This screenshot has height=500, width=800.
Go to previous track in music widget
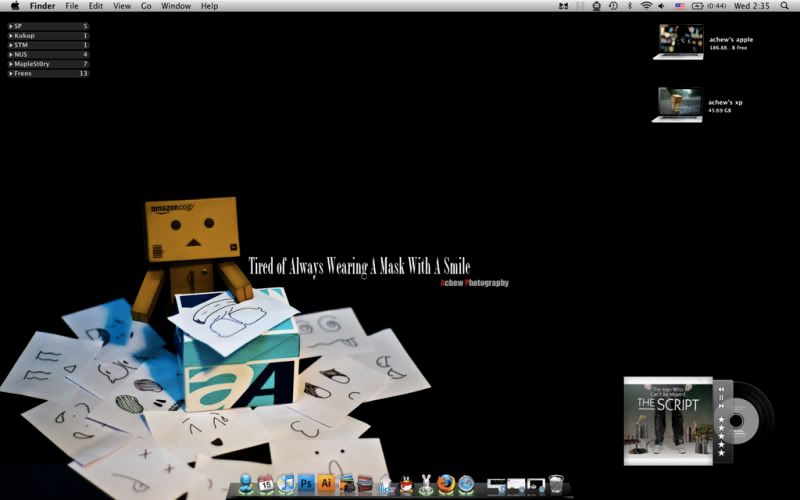pos(721,387)
